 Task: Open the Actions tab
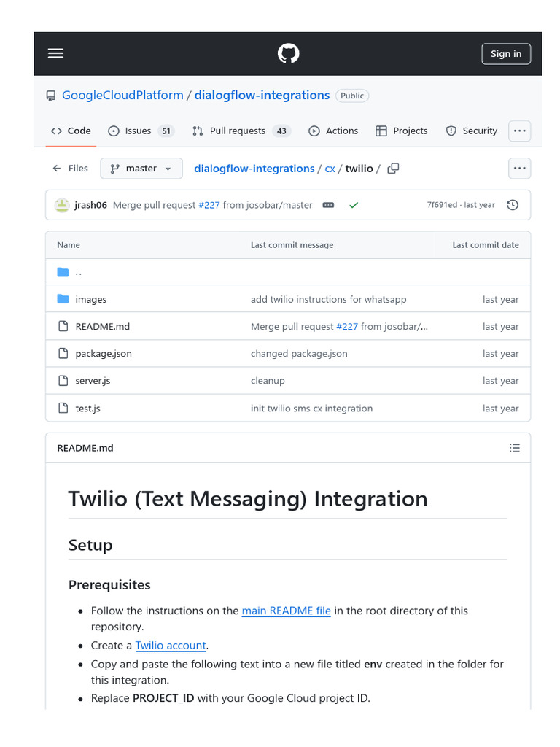(333, 131)
